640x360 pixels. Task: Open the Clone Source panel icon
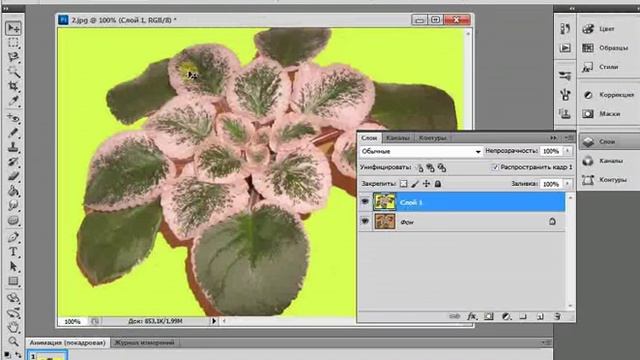click(x=565, y=114)
